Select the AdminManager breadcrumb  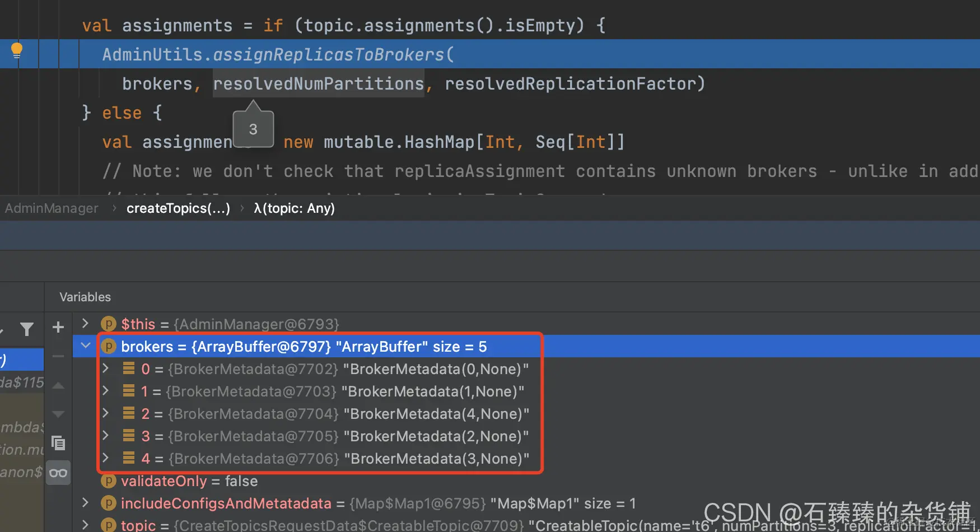[x=52, y=208]
